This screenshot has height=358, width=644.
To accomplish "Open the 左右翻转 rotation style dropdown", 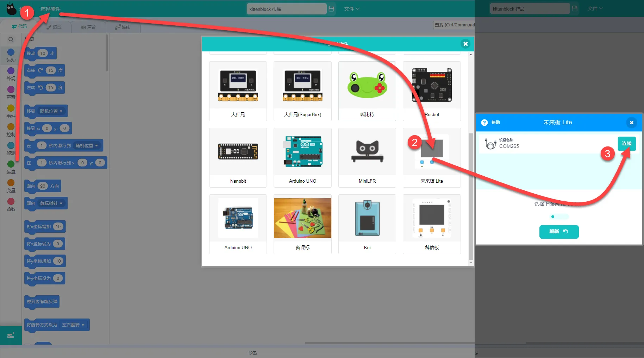I will click(x=73, y=325).
